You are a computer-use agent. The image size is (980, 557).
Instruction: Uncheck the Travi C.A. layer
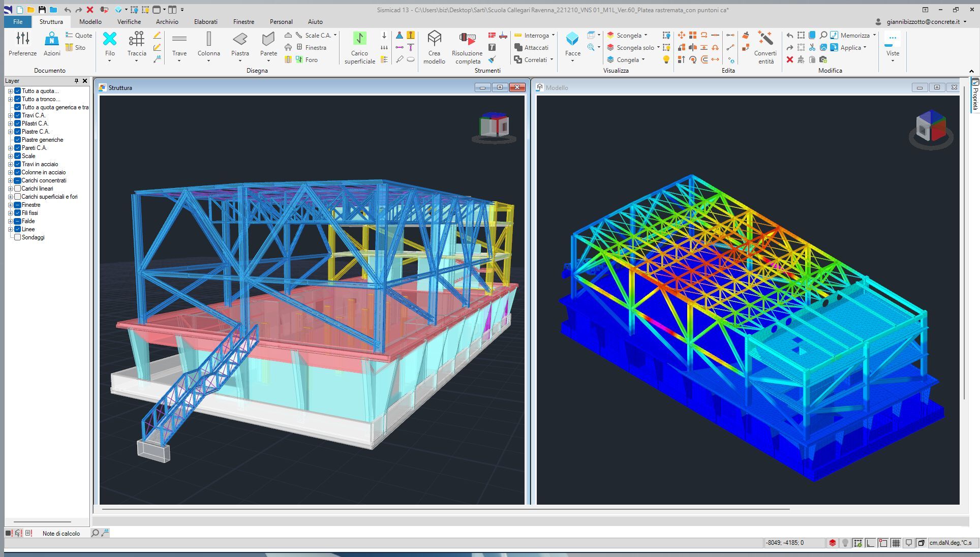[x=18, y=115]
